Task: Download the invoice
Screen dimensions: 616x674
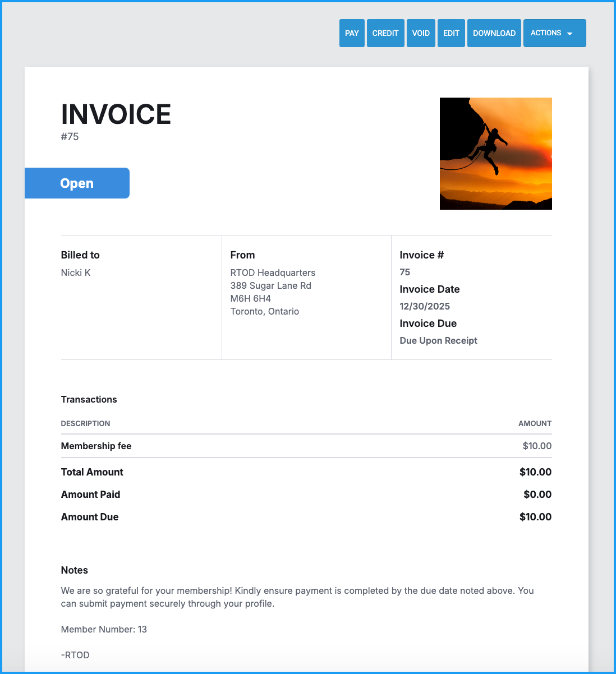Action: click(494, 33)
